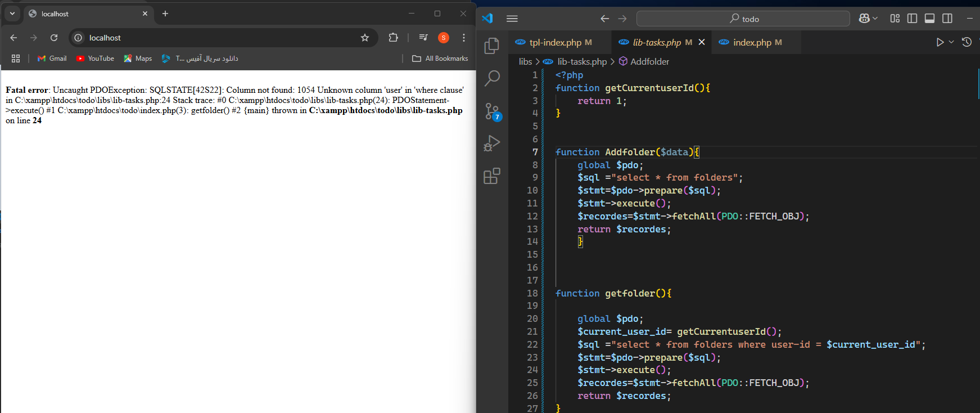Image resolution: width=980 pixels, height=413 pixels.
Task: Toggle the primary side bar
Action: [x=913, y=19]
